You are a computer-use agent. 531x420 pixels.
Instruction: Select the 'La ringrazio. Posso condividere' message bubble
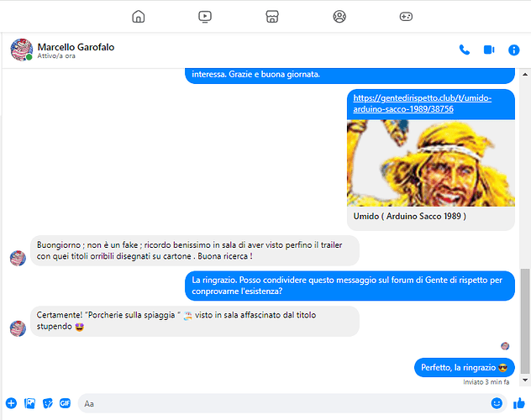pos(350,286)
